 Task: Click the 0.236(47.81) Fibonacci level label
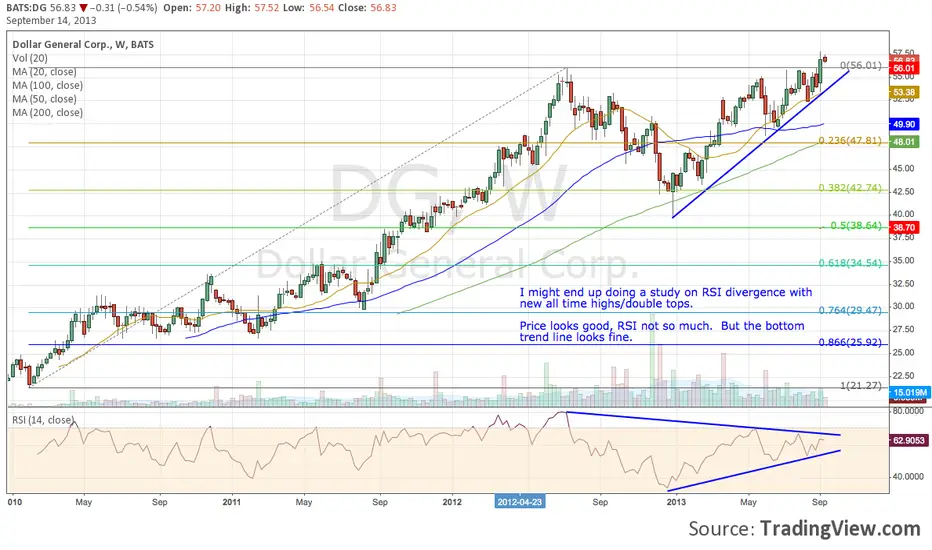pyautogui.click(x=850, y=140)
